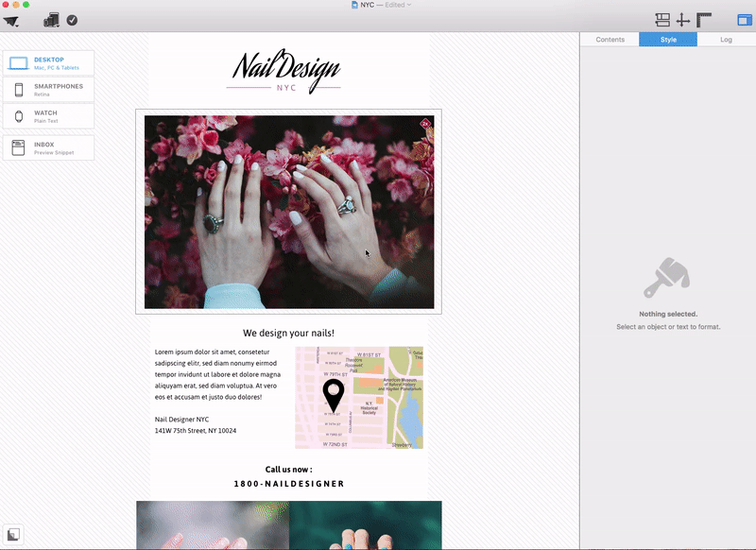Click the 'We design your nails!' heading

[x=288, y=333]
